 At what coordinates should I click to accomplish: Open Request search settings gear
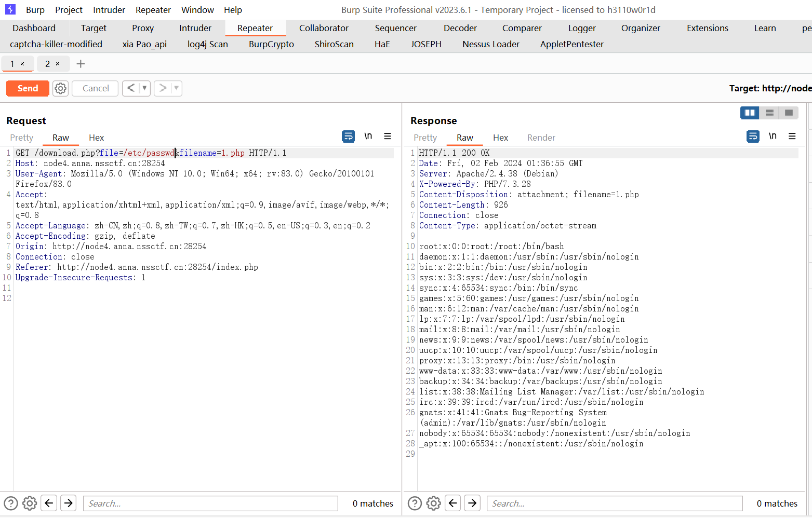click(30, 503)
